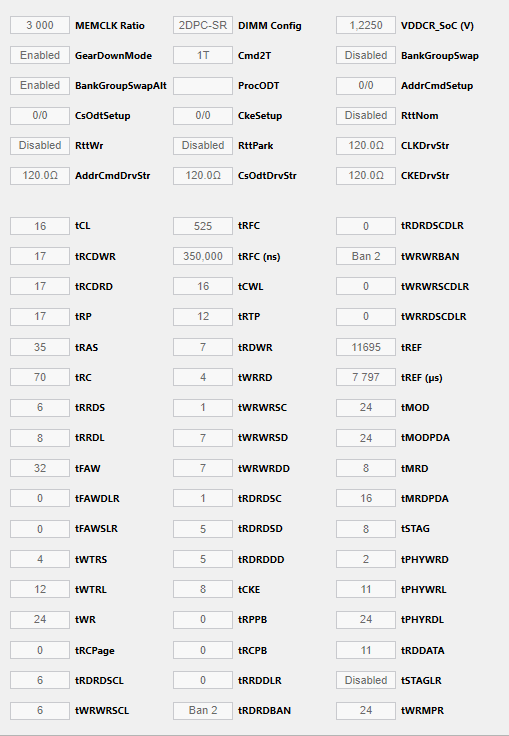Click the Cmd2T 1T field
The width and height of the screenshot is (509, 736).
(x=203, y=55)
